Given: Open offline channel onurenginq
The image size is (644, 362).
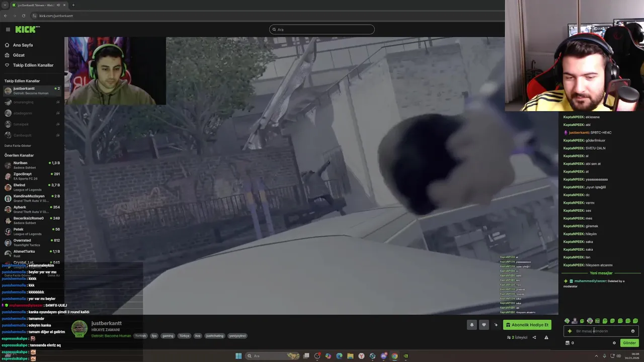Looking at the screenshot, I should pos(32,102).
